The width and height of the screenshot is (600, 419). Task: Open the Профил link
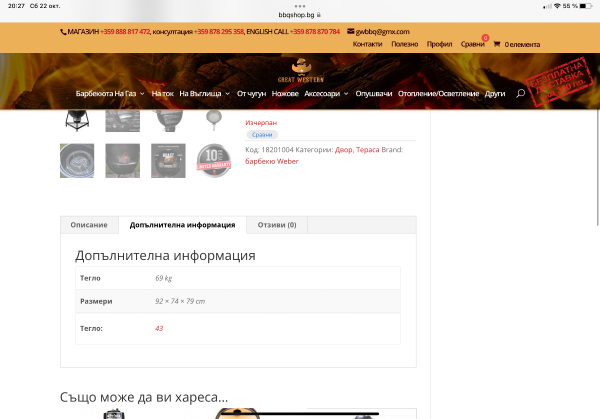pyautogui.click(x=439, y=44)
